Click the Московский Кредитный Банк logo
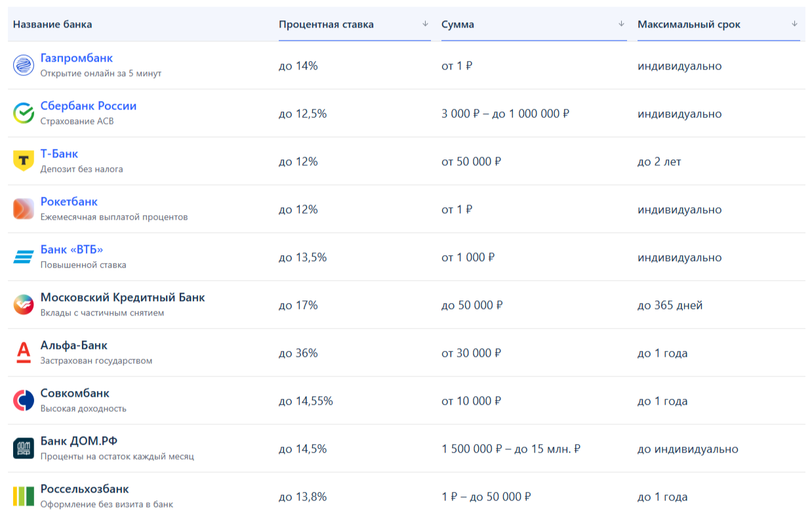Image resolution: width=812 pixels, height=530 pixels. 24,305
